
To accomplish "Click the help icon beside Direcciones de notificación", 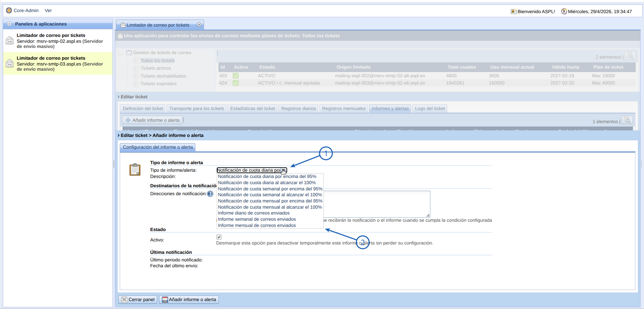I will pyautogui.click(x=210, y=194).
